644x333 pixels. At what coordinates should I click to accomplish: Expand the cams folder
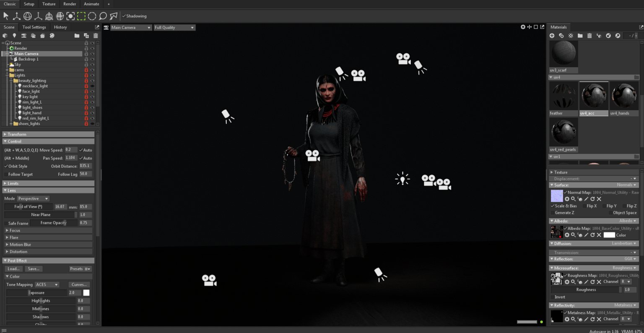click(x=7, y=70)
